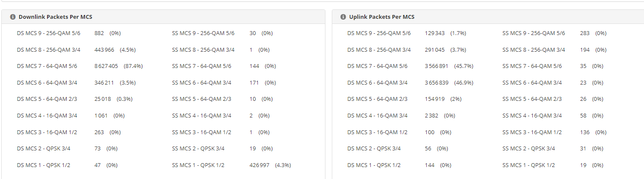Select the downlink SS MCS 6 - 64-QAM 3/4 label
644x179 pixels.
pyautogui.click(x=201, y=83)
